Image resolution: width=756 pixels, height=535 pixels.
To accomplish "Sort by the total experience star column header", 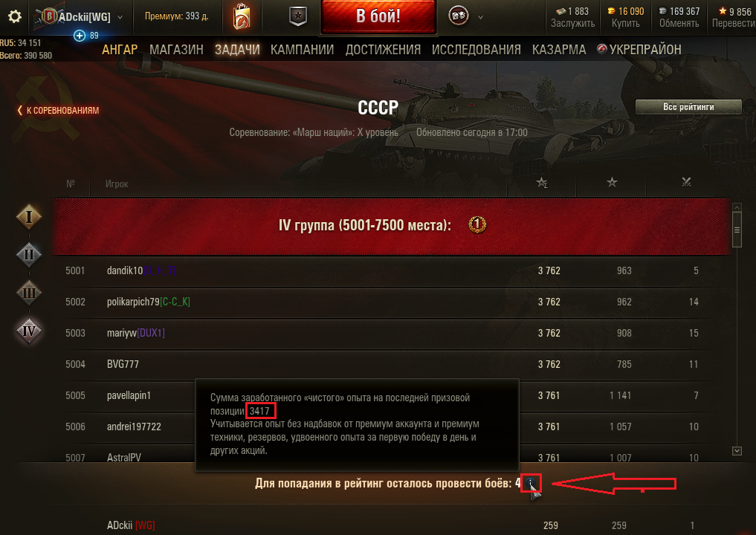I will [542, 183].
